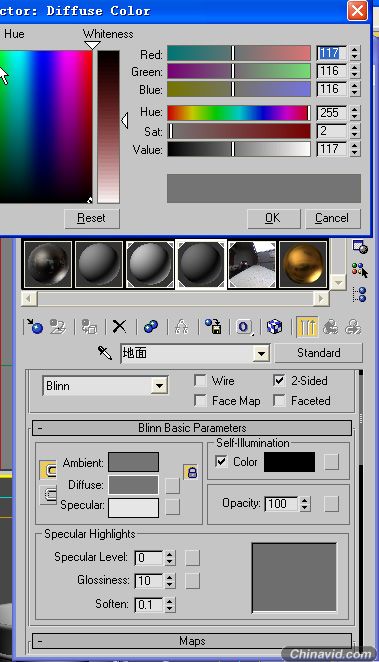Select the gold material sample sphere

[x=303, y=264]
